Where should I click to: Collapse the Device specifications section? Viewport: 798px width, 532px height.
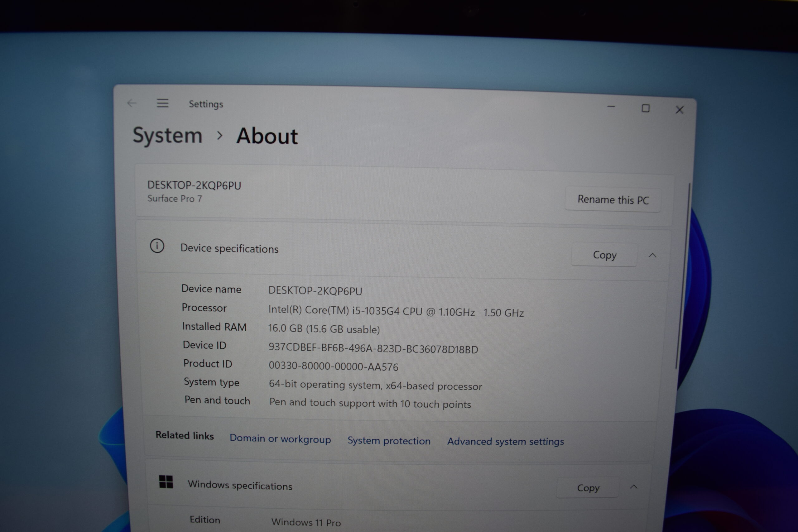[x=652, y=255]
